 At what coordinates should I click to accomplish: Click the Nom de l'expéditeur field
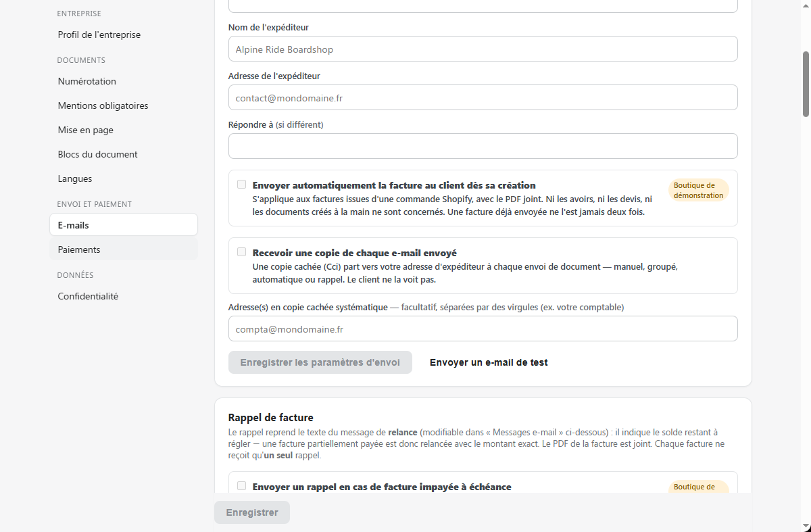tap(483, 49)
